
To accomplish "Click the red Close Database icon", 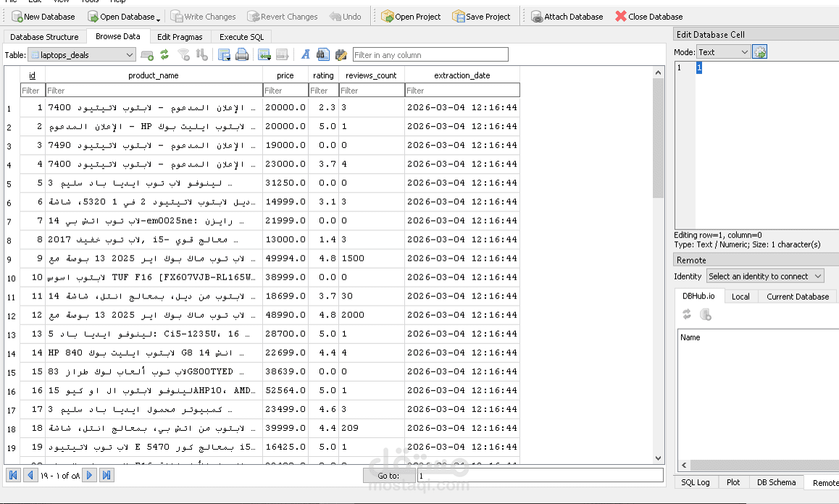I will 621,17.
